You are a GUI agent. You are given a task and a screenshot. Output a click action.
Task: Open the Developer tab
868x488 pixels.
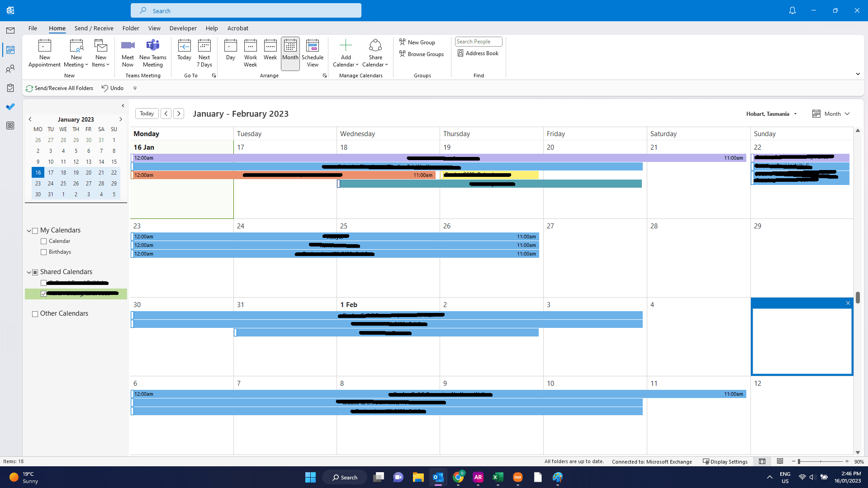(x=183, y=28)
